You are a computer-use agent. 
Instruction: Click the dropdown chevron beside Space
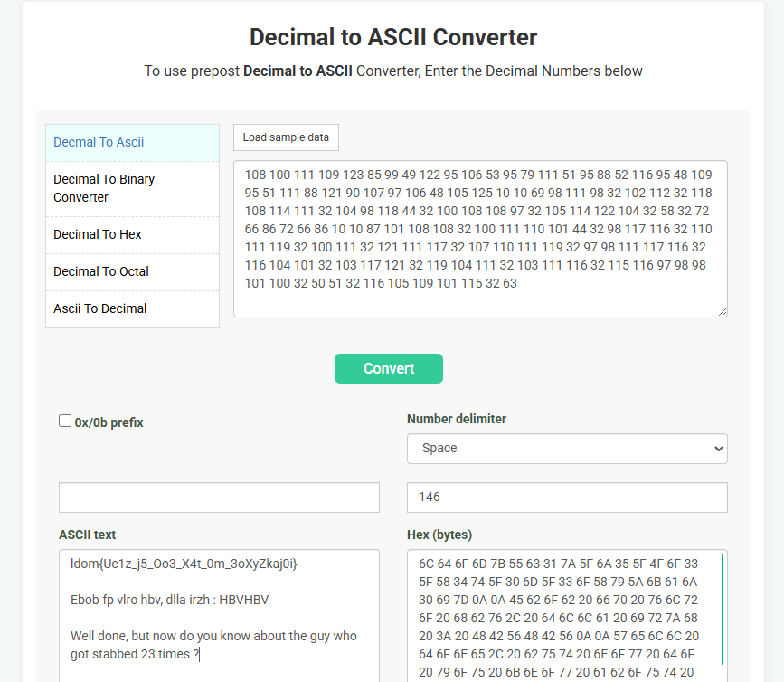[x=718, y=449]
